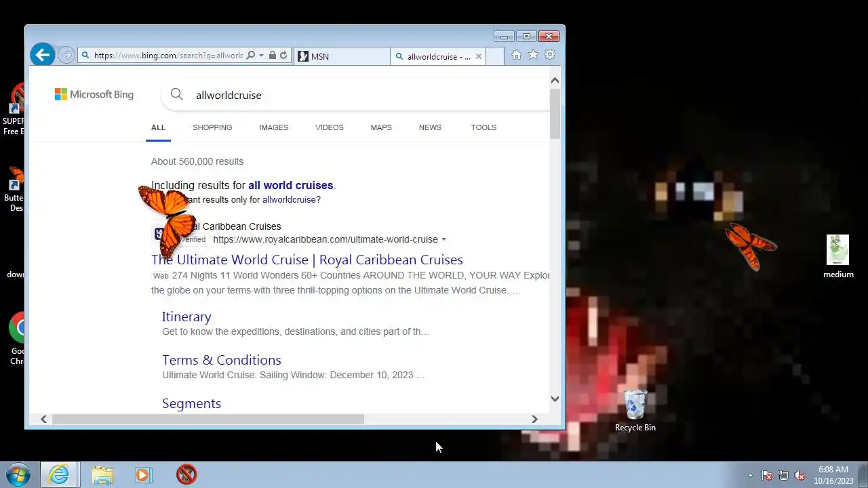Select the ALL results tab
868x488 pixels.
pos(158,127)
